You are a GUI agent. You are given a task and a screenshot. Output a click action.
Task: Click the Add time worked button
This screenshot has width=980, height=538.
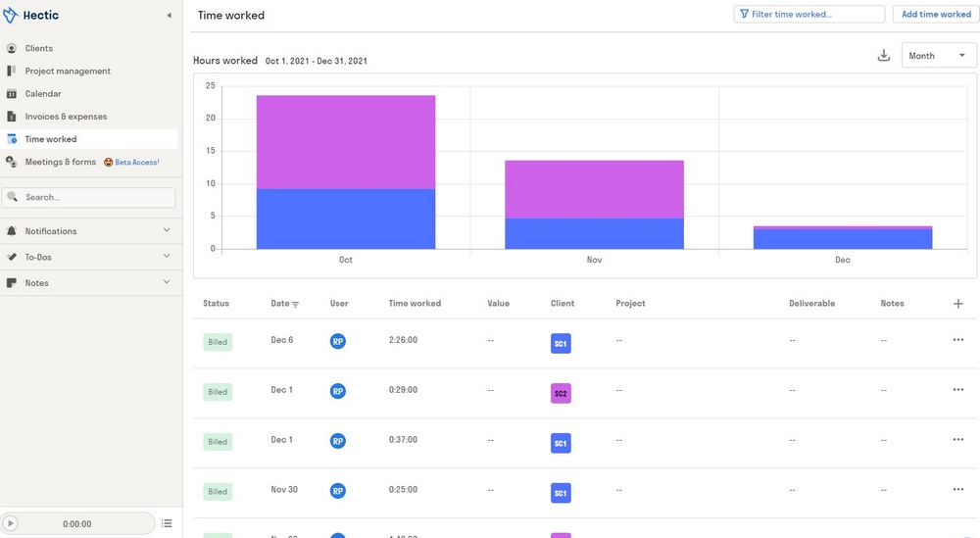tap(936, 14)
